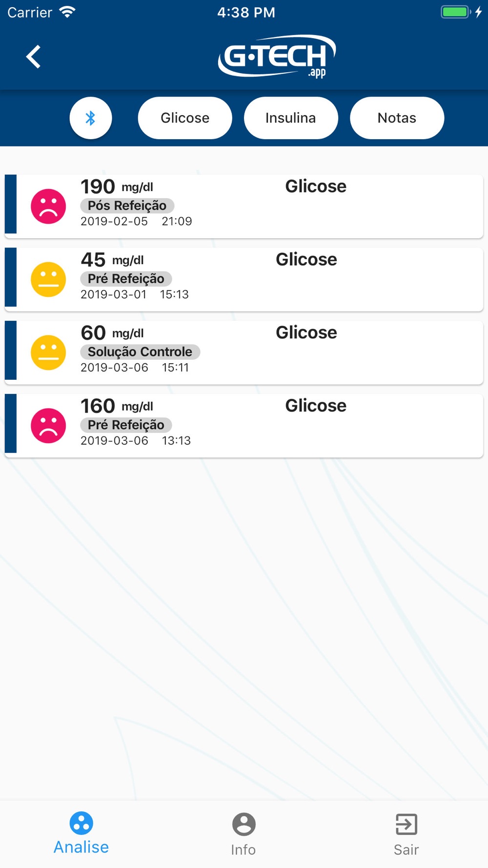Tap the back arrow in header
The width and height of the screenshot is (488, 868).
[33, 57]
